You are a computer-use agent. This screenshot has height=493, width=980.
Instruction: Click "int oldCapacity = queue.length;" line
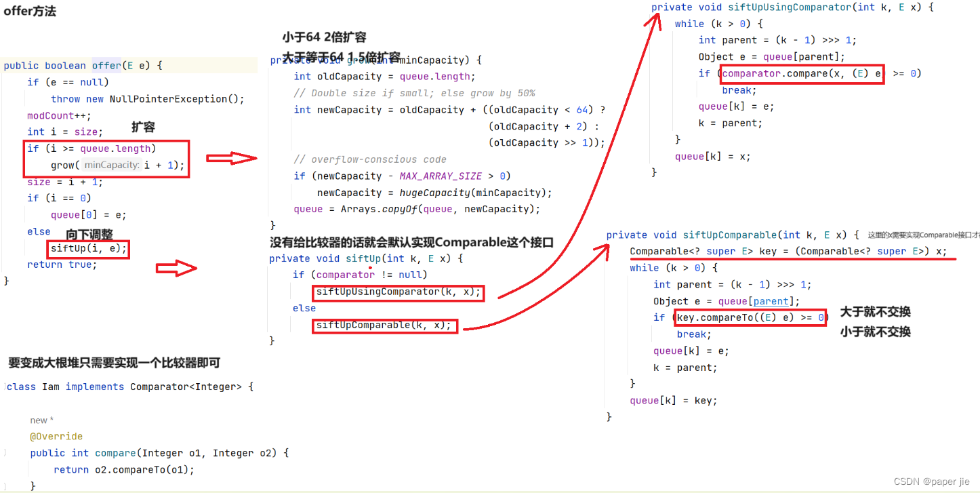(x=385, y=77)
